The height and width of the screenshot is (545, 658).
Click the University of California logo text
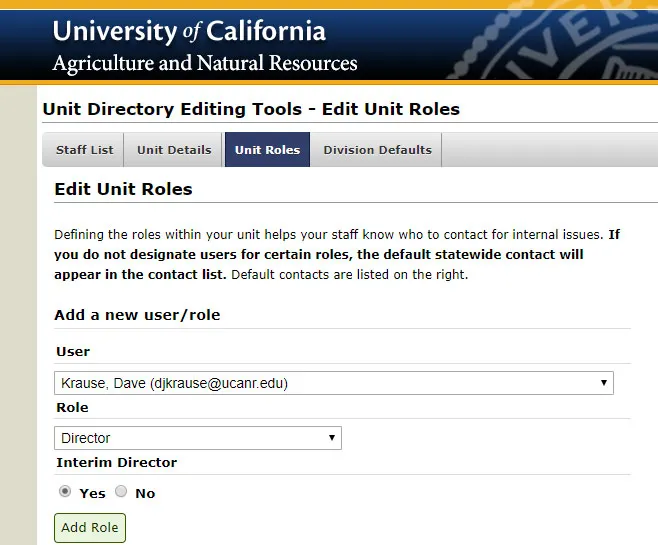click(189, 31)
